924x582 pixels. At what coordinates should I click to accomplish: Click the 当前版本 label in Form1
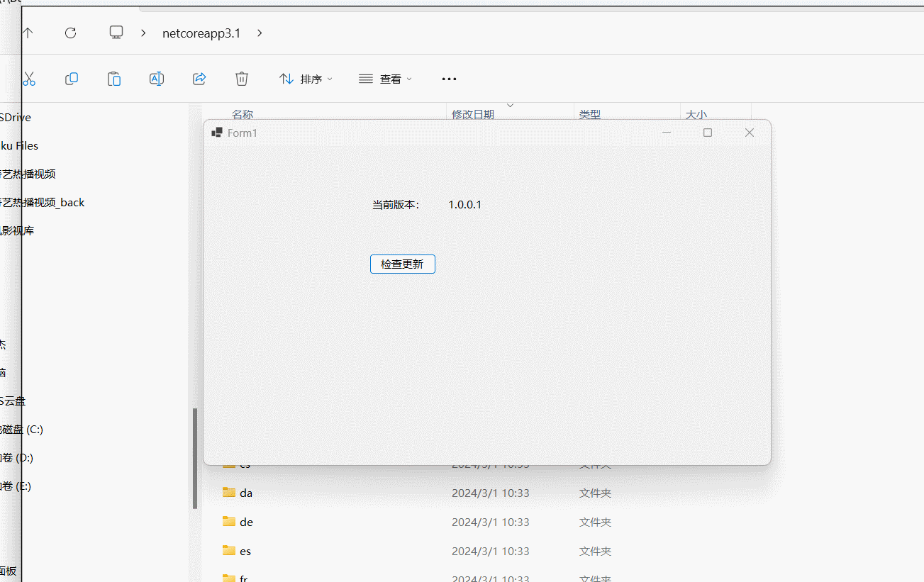[396, 205]
